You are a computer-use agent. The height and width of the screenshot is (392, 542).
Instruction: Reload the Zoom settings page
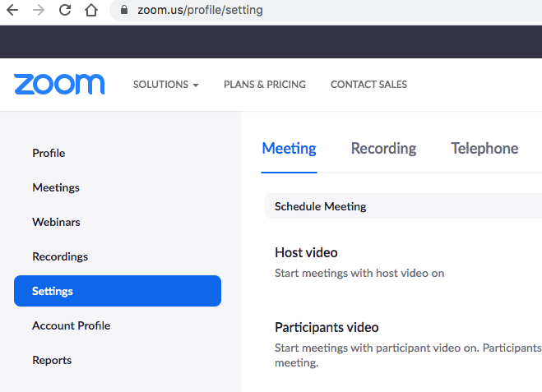[x=65, y=11]
